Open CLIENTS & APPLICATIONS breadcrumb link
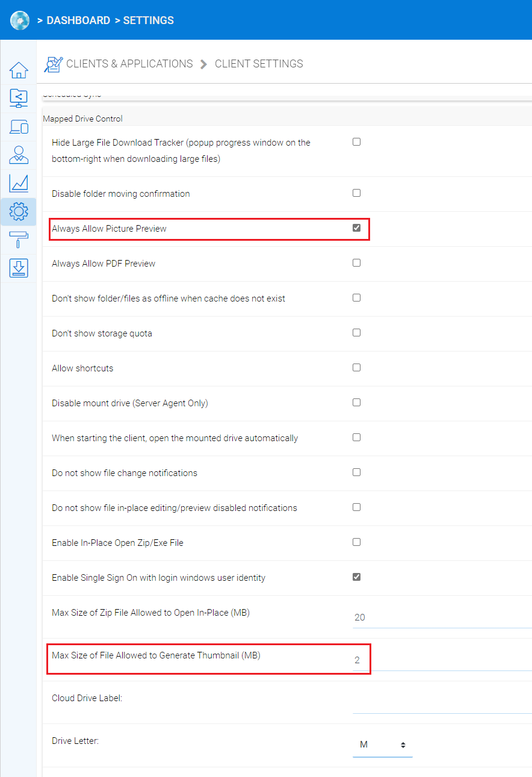 tap(129, 63)
